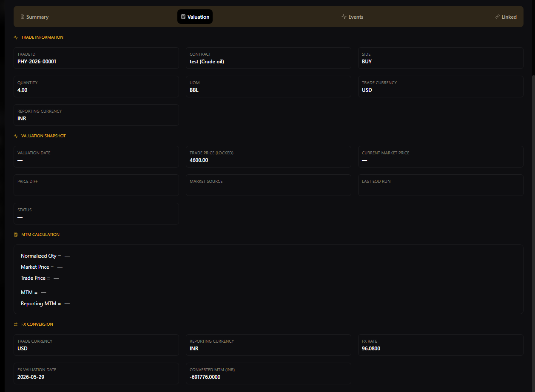Click the Contract test (Crude oil) field
This screenshot has height=392, width=535.
pos(268,58)
